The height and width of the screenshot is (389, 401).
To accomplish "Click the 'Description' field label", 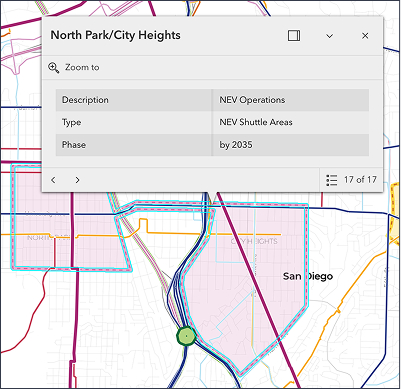I will click(x=85, y=100).
